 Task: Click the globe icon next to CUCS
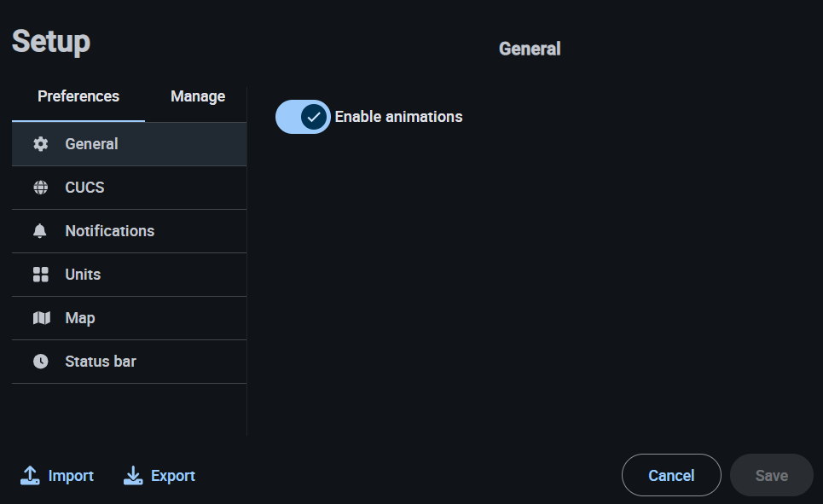click(41, 188)
